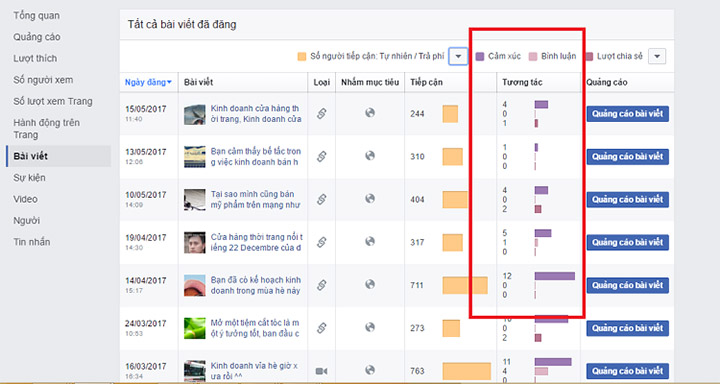Click globe targeting icon for 19/04/2017 post
Screen dimensions: 720x384
[370, 241]
